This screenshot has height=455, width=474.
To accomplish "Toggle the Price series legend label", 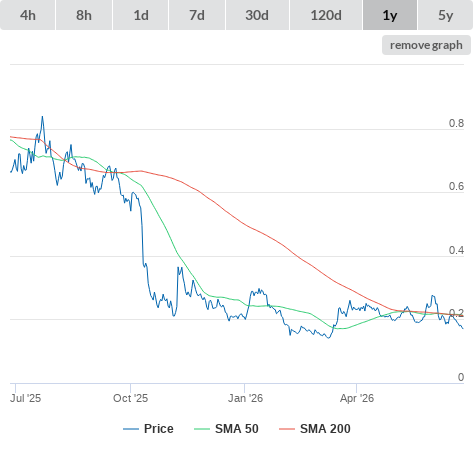I will pos(159,429).
